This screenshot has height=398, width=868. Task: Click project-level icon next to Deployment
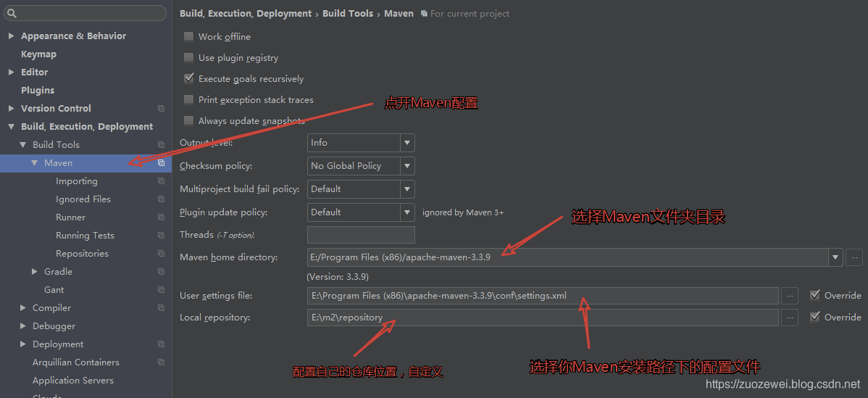[x=161, y=344]
